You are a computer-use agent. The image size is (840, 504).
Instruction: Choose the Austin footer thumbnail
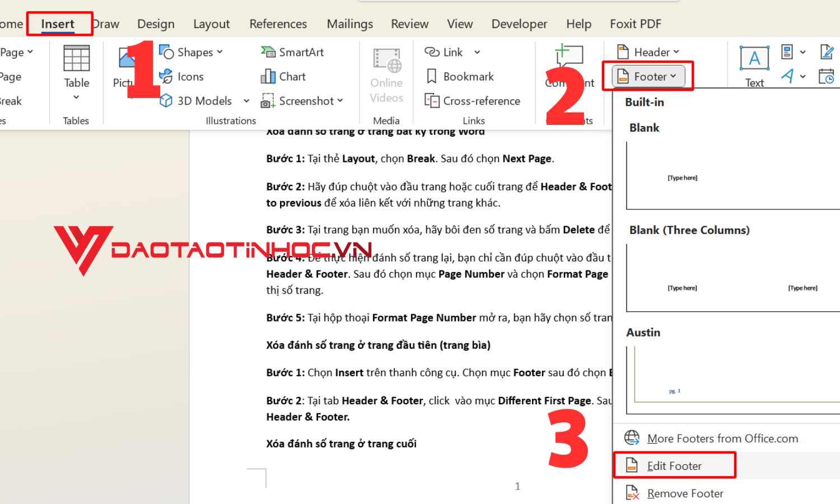(x=733, y=380)
